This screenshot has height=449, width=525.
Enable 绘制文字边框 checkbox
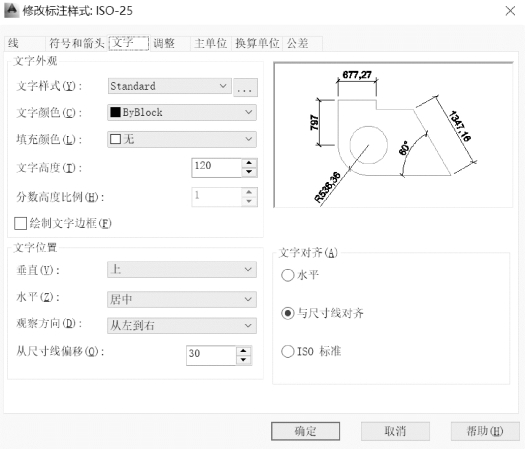[x=20, y=224]
